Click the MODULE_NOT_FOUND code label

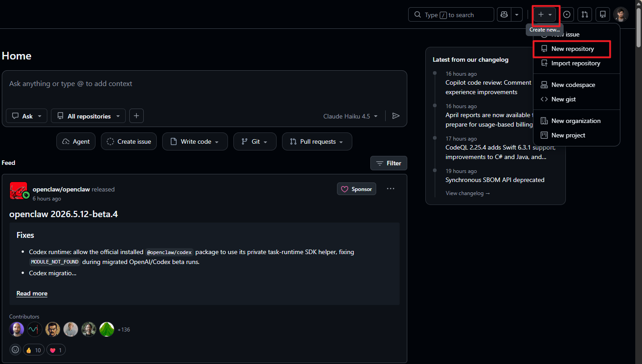click(55, 262)
